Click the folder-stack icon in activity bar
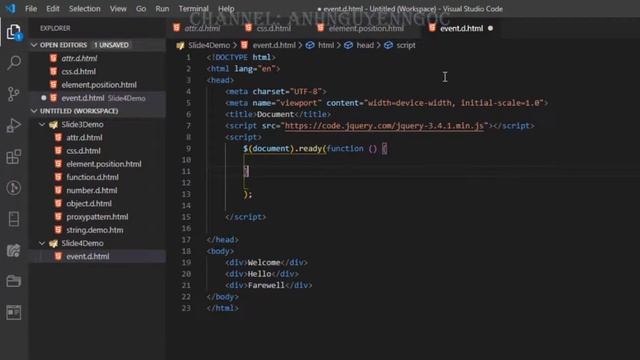Viewport: 640px width, 360px height. [x=13, y=281]
